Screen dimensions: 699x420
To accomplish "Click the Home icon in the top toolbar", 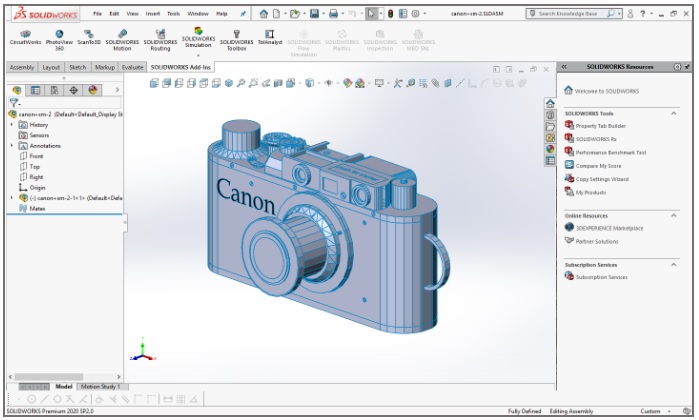I will point(263,14).
